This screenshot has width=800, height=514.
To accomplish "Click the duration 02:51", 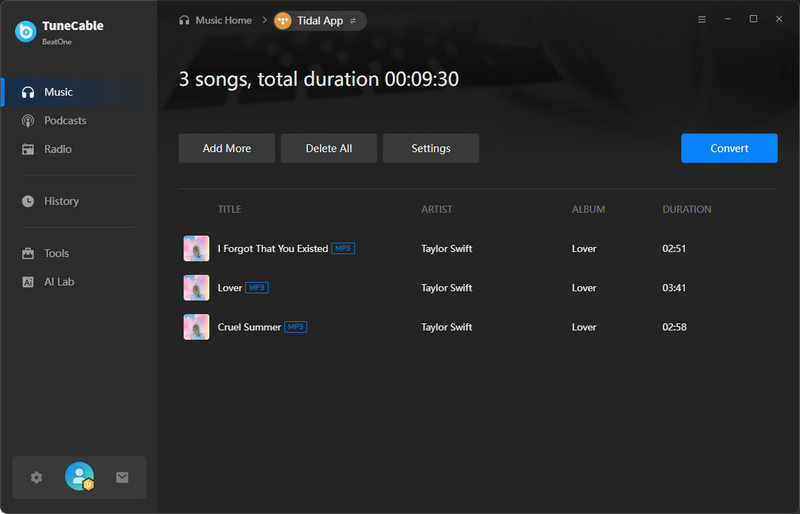I will pyautogui.click(x=674, y=249).
